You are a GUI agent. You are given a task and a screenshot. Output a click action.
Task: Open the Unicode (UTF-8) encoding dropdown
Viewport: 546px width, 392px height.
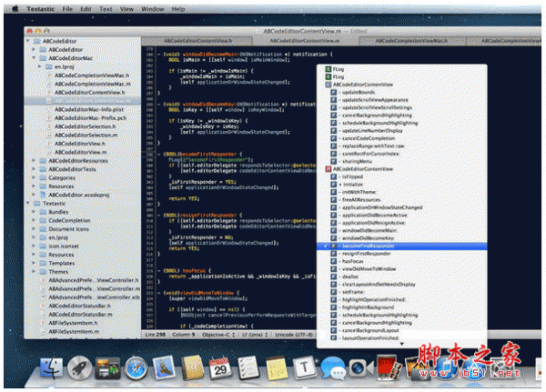(x=294, y=335)
